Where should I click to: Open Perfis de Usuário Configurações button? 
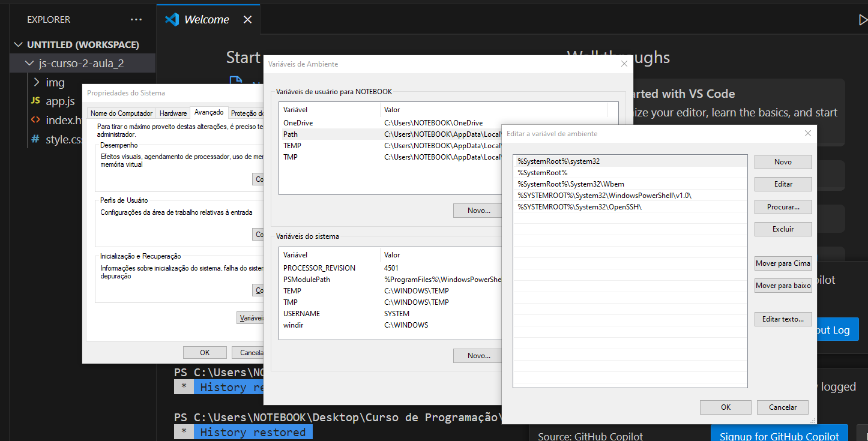click(258, 235)
